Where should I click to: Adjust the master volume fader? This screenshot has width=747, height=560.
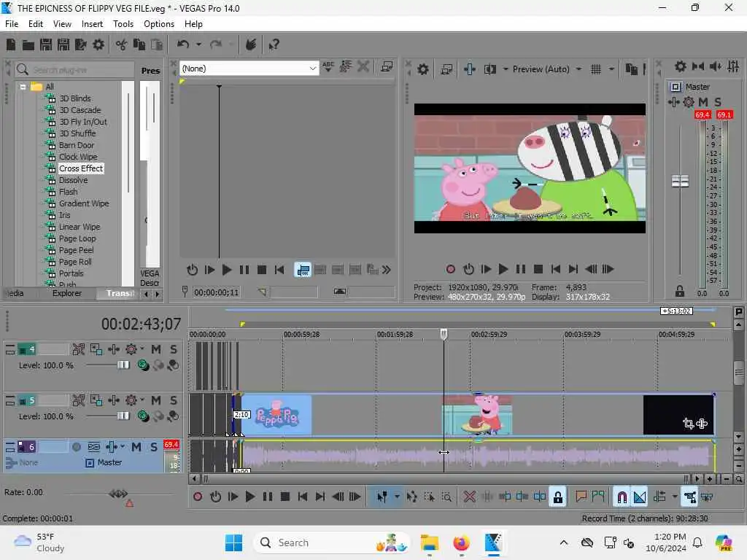pyautogui.click(x=681, y=182)
